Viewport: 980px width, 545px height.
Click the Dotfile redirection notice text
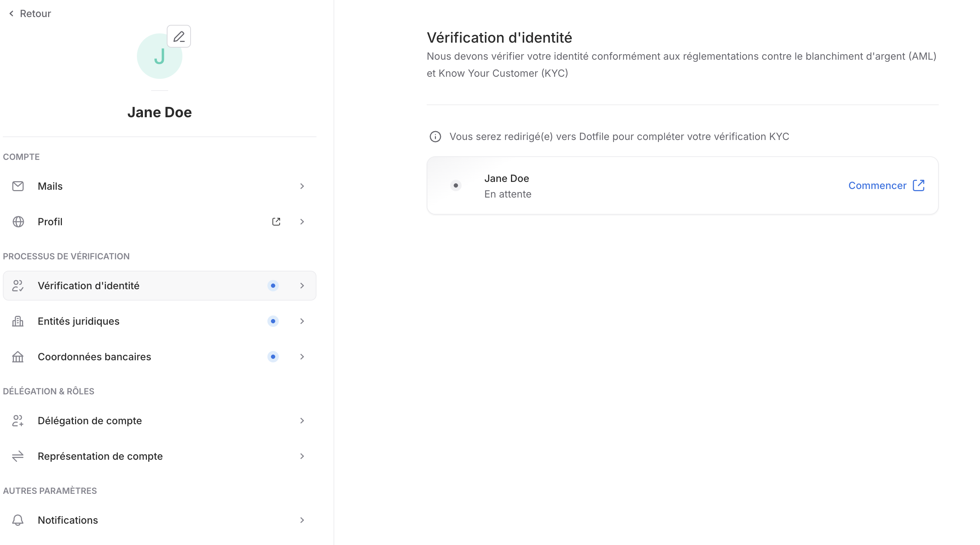(x=619, y=137)
